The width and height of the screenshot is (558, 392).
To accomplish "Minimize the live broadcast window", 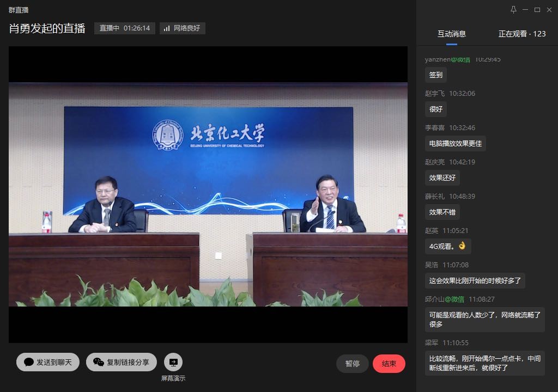I will point(525,10).
